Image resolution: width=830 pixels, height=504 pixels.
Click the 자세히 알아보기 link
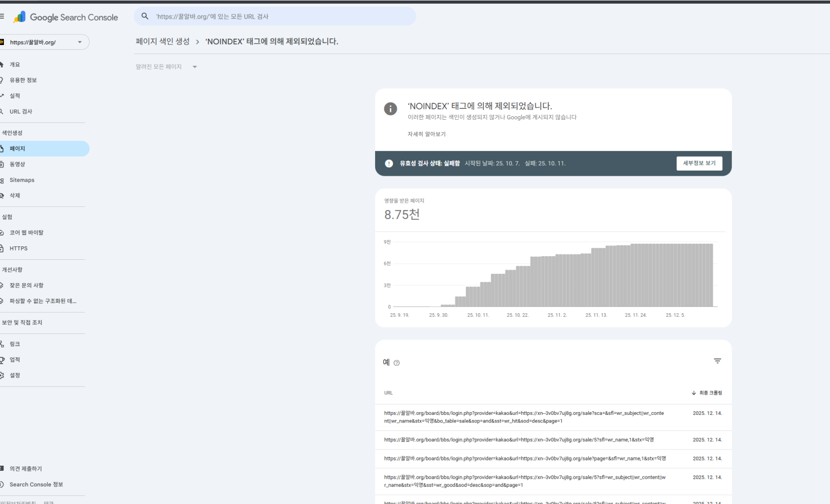coord(426,134)
